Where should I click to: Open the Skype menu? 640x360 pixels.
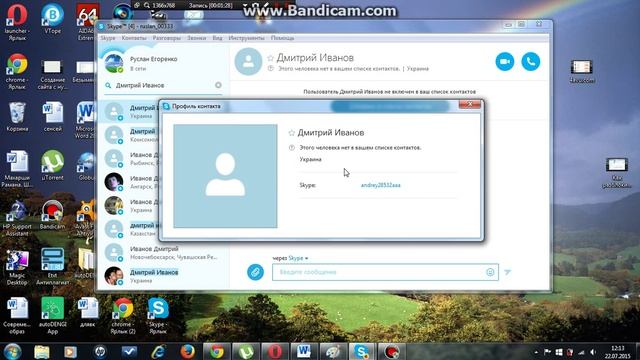pyautogui.click(x=108, y=38)
